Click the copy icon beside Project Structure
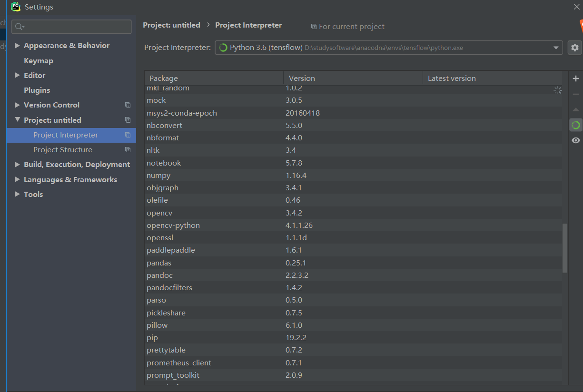Image resolution: width=583 pixels, height=392 pixels. click(x=128, y=150)
